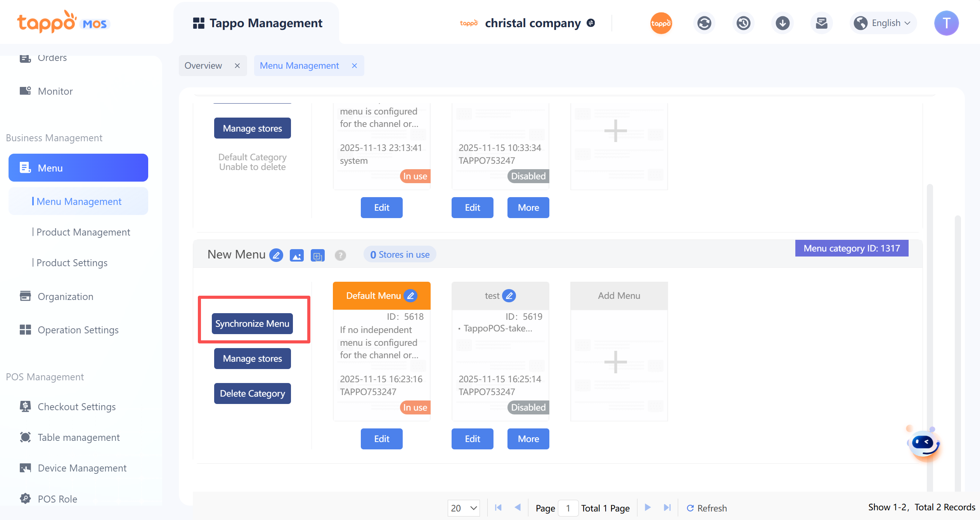Click the Delete Category button
Viewport: 980px width, 520px height.
point(252,393)
